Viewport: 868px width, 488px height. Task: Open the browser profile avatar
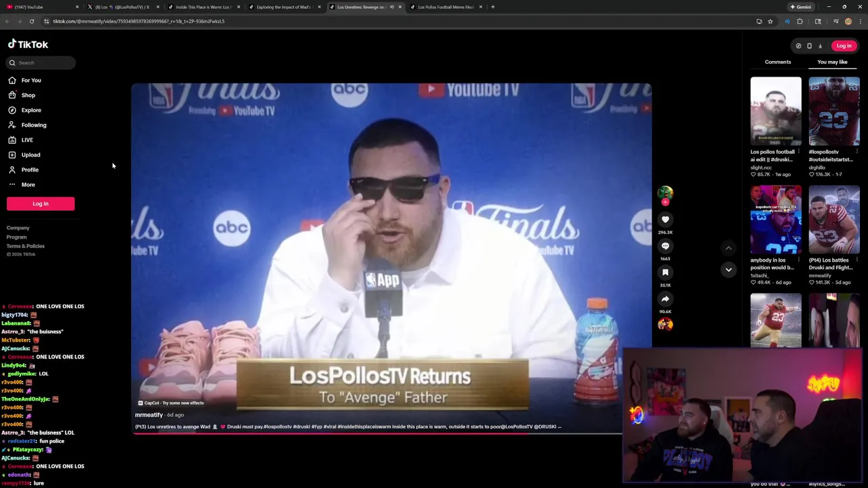click(848, 21)
